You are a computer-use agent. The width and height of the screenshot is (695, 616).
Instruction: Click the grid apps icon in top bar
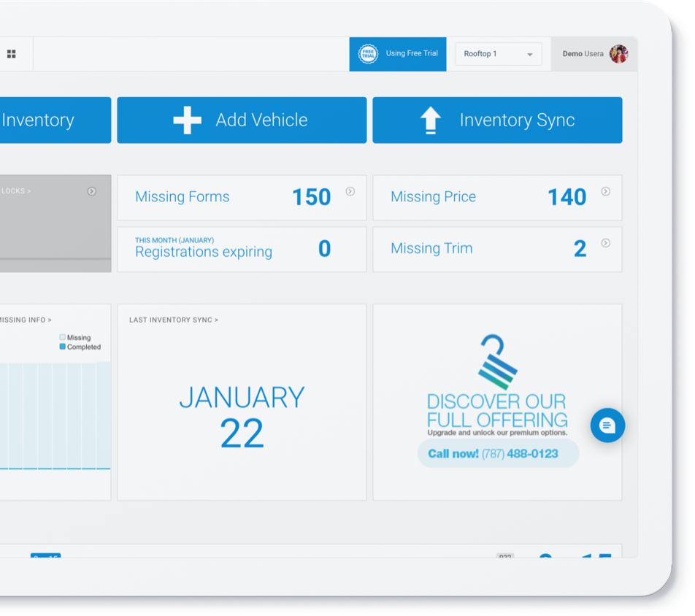coord(12,54)
